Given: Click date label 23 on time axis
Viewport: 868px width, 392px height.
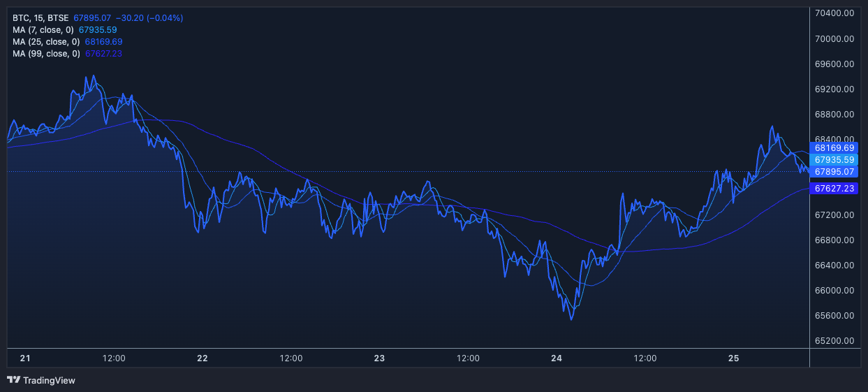Looking at the screenshot, I should click(x=379, y=358).
